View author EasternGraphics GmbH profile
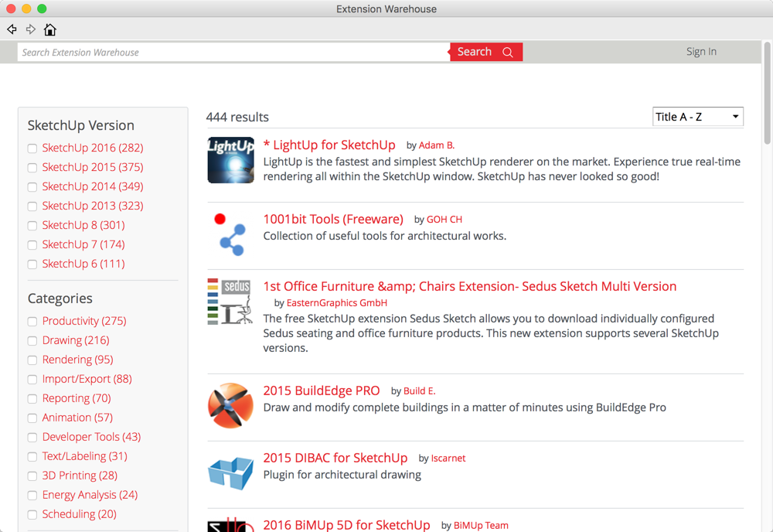773x532 pixels. point(337,303)
